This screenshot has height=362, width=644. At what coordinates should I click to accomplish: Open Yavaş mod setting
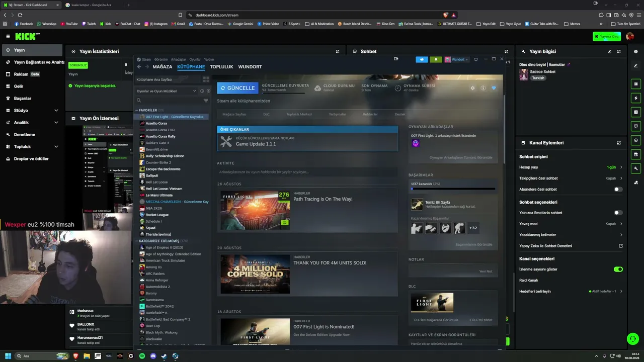coord(571,224)
